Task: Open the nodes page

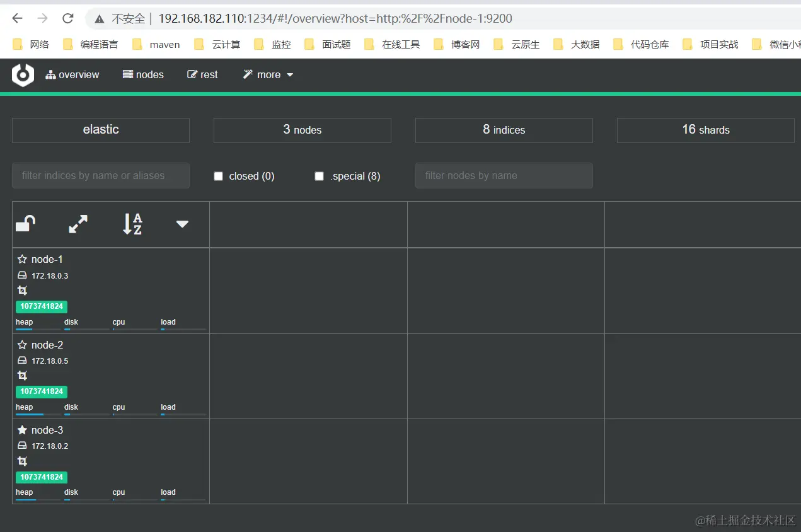Action: pos(143,74)
